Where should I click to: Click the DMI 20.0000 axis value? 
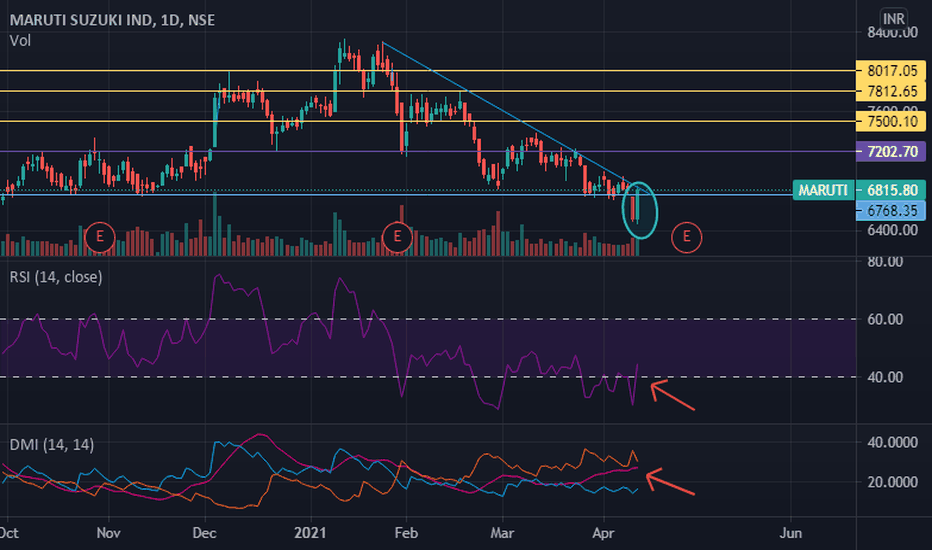click(892, 482)
